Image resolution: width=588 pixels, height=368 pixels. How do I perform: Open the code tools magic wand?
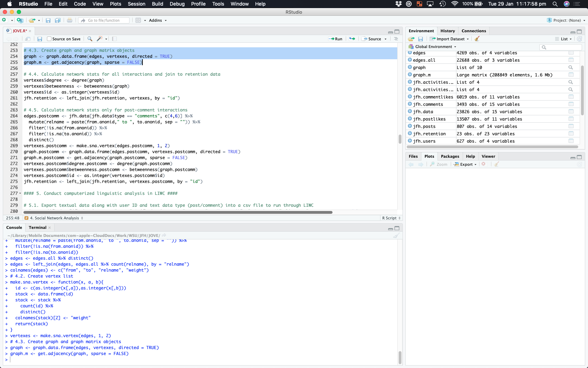(100, 39)
